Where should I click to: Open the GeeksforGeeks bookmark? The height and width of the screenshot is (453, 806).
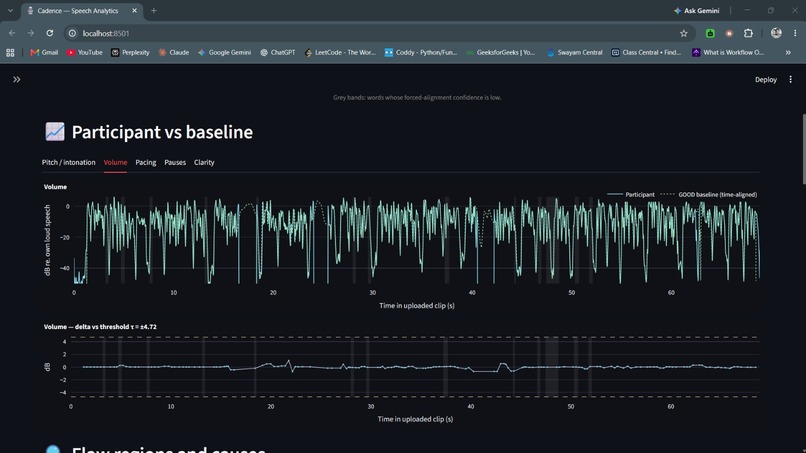tap(501, 52)
